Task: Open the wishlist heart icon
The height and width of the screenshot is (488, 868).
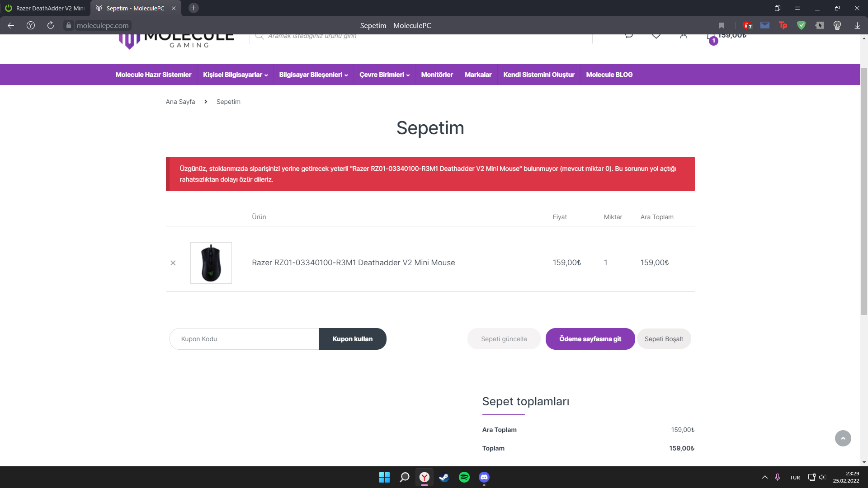Action: point(656,36)
